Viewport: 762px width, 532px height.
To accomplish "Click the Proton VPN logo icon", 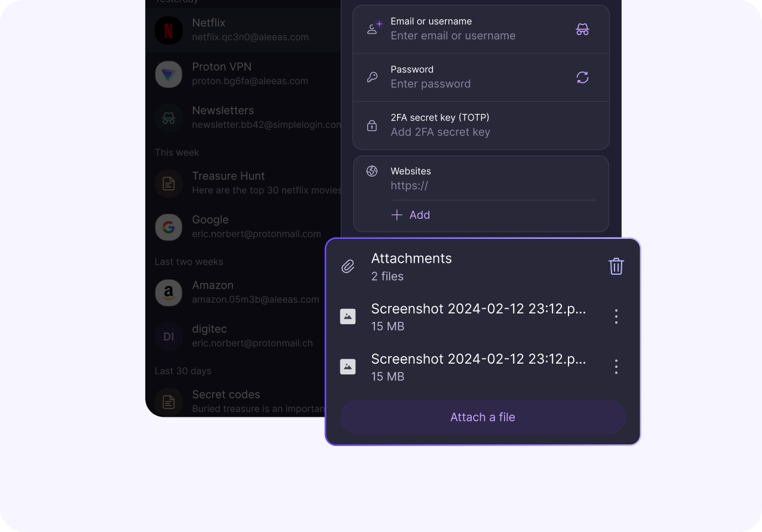I will [x=169, y=74].
